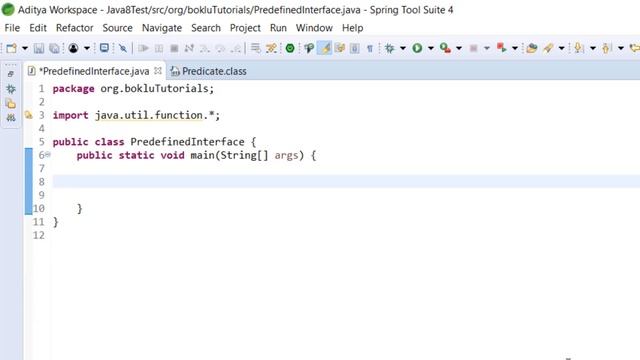The image size is (640, 360).
Task: Click the Search flashlight icon
Action: coord(548,48)
